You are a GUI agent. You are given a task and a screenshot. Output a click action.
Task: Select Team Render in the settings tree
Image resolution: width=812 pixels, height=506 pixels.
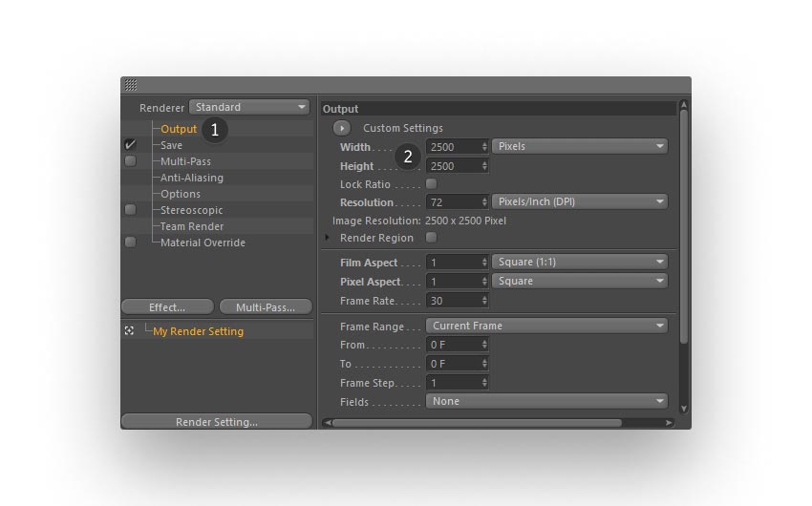point(192,226)
